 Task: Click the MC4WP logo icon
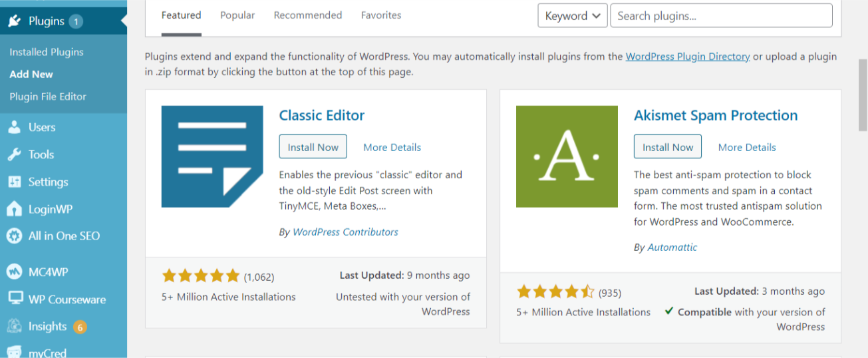15,271
